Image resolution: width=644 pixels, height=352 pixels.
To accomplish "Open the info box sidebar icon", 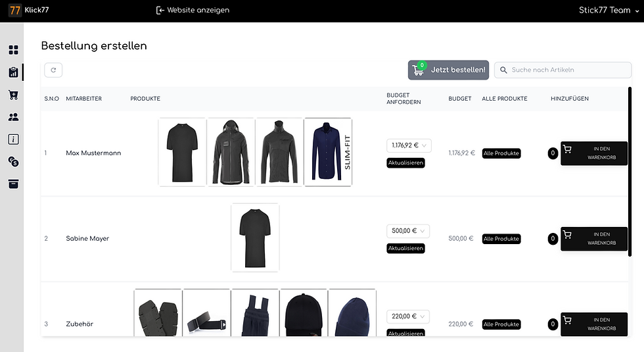I will coord(14,139).
